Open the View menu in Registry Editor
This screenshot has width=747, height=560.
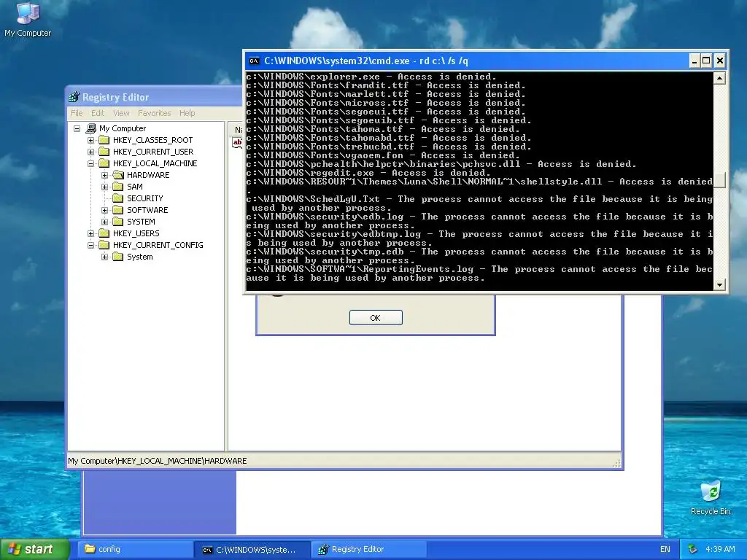point(121,113)
